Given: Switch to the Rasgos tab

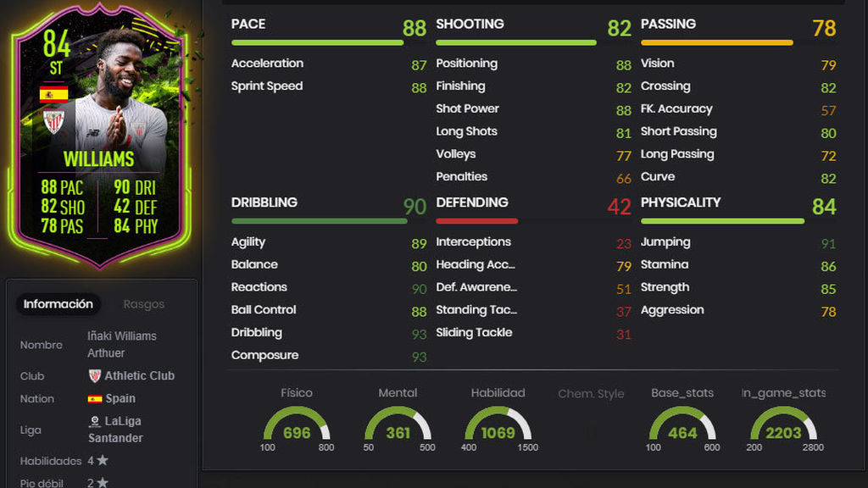Looking at the screenshot, I should (144, 304).
